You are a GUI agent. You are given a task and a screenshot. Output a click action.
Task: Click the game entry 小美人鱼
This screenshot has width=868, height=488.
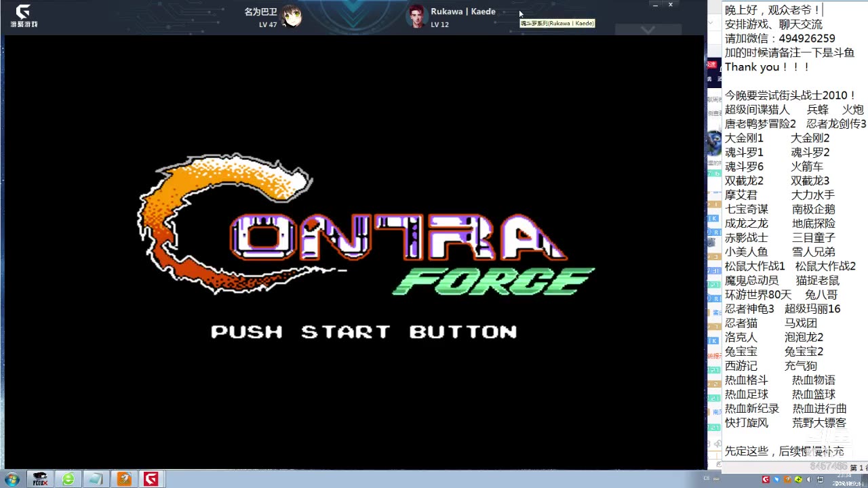coord(747,252)
